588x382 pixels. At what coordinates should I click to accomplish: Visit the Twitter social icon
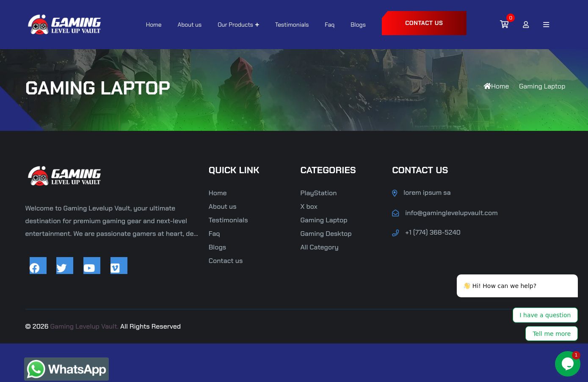coord(65,266)
